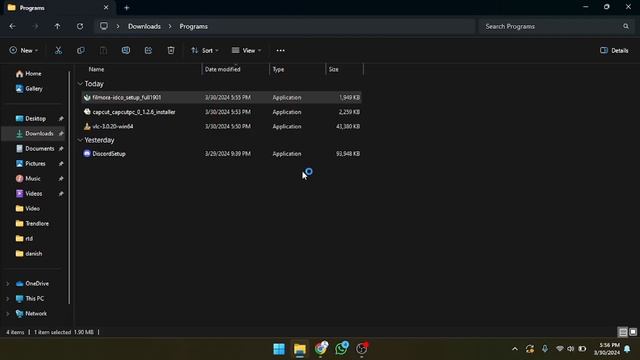The width and height of the screenshot is (640, 360).
Task: Click the navigation pane scrollbar
Action: click(69, 188)
